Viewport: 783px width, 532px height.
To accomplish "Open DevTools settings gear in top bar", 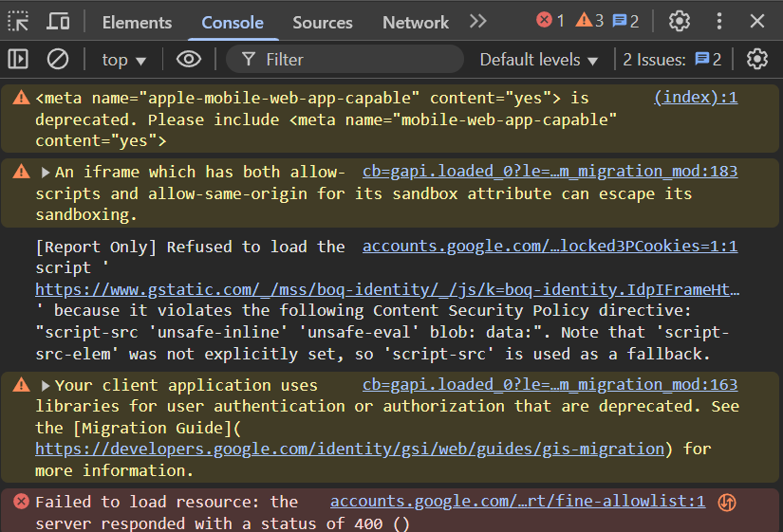I will [x=679, y=21].
